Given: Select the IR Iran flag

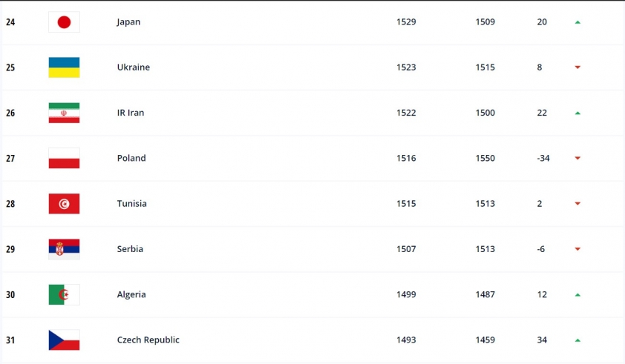Looking at the screenshot, I should pos(64,113).
